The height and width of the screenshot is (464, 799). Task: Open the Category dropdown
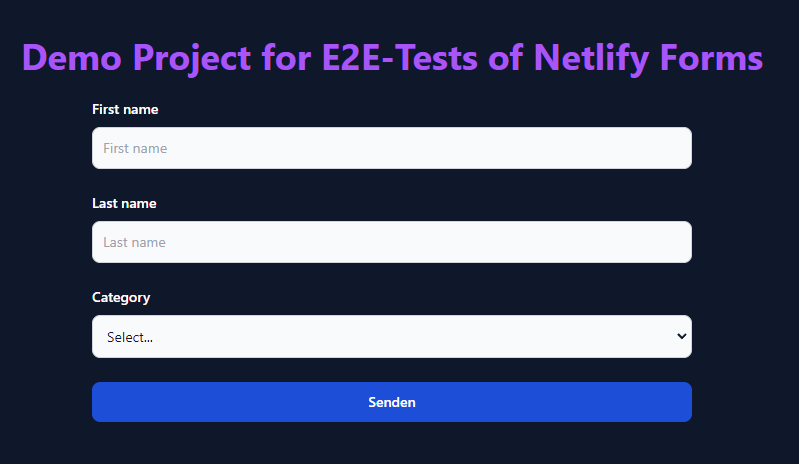point(391,337)
